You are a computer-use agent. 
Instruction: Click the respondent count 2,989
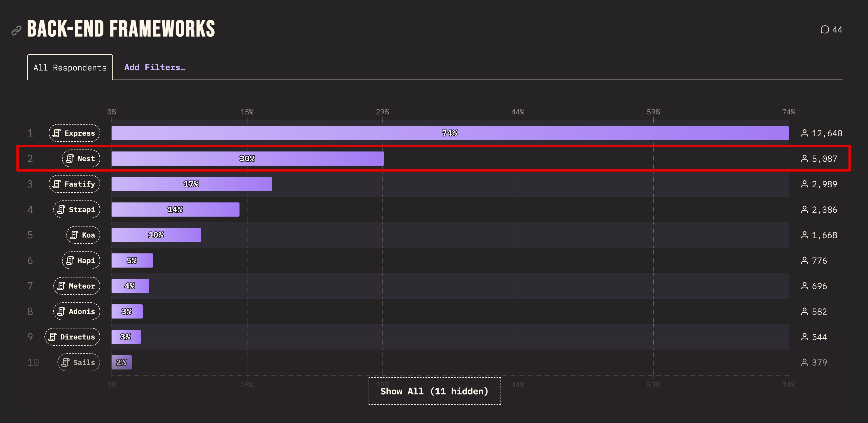[824, 184]
